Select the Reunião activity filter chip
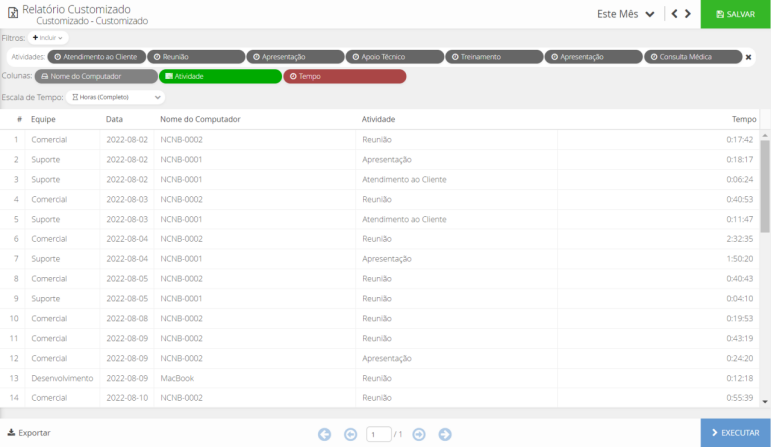 coord(196,57)
